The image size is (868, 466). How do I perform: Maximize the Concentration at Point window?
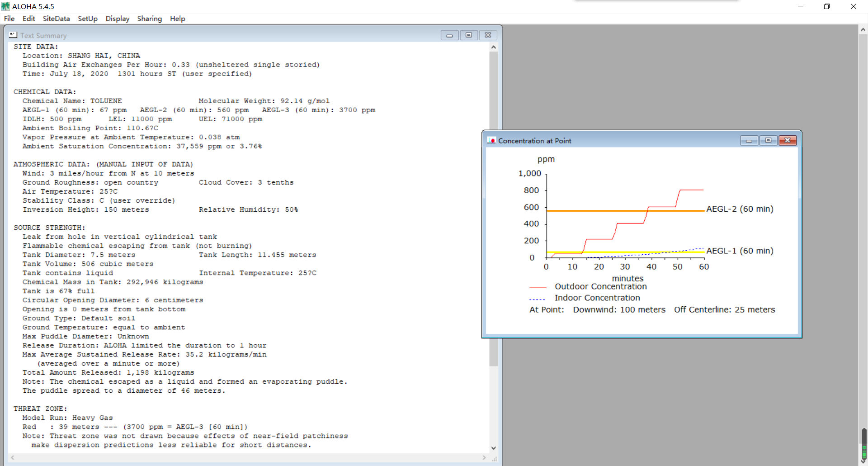[768, 141]
